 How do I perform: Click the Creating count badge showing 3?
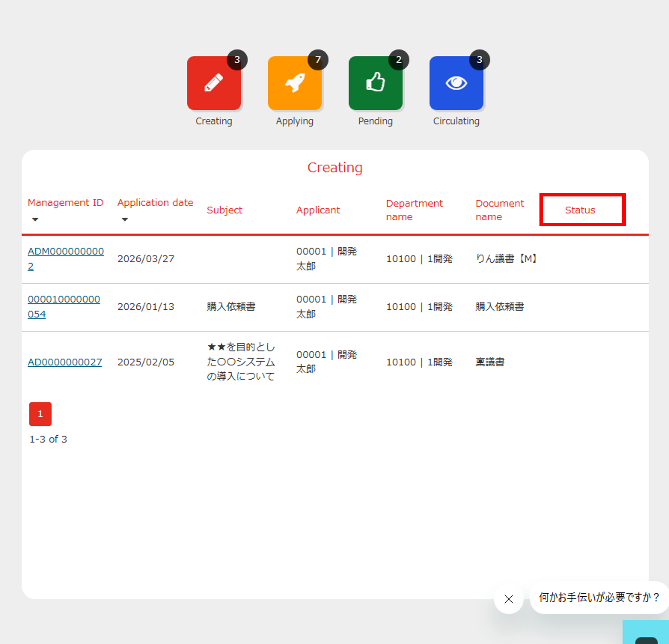(237, 60)
